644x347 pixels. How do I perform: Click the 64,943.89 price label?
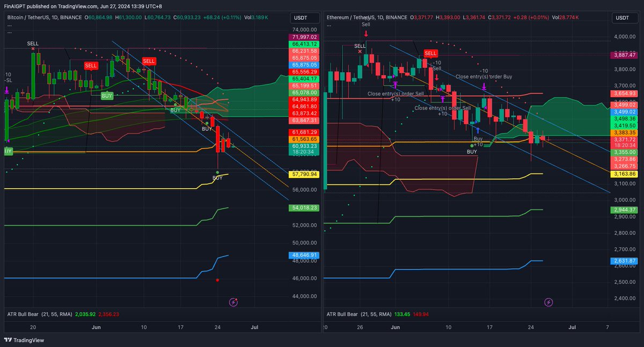pyautogui.click(x=305, y=99)
